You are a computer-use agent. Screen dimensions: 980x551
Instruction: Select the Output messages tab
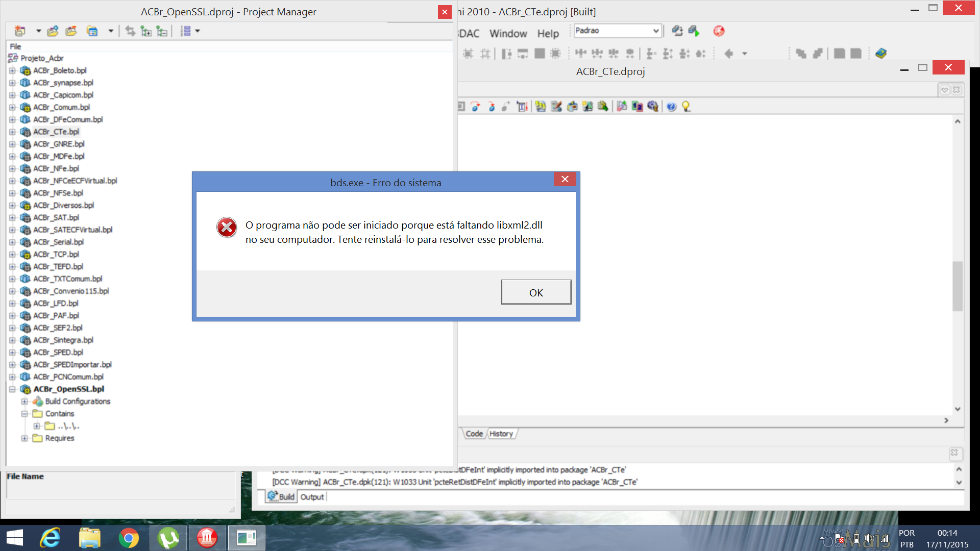(312, 496)
